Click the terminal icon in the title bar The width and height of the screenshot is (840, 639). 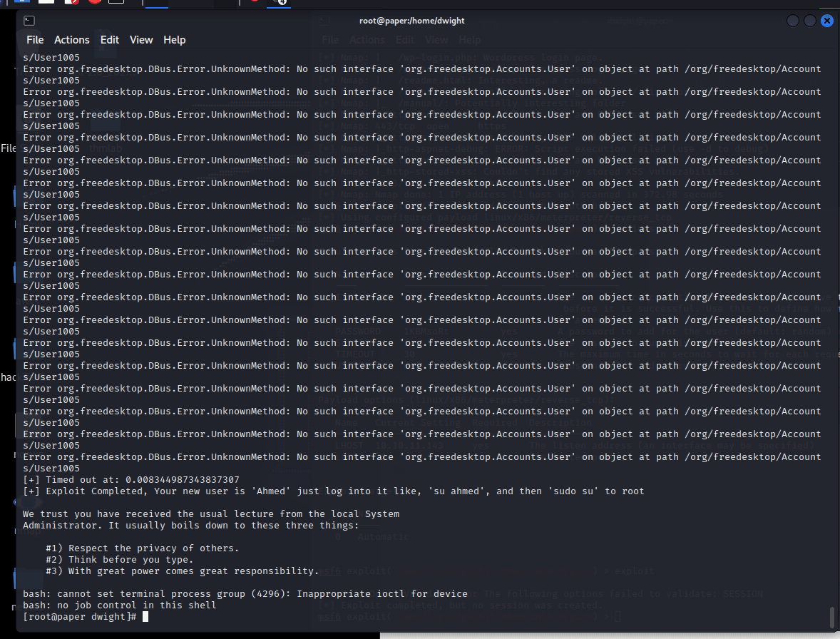coord(29,21)
